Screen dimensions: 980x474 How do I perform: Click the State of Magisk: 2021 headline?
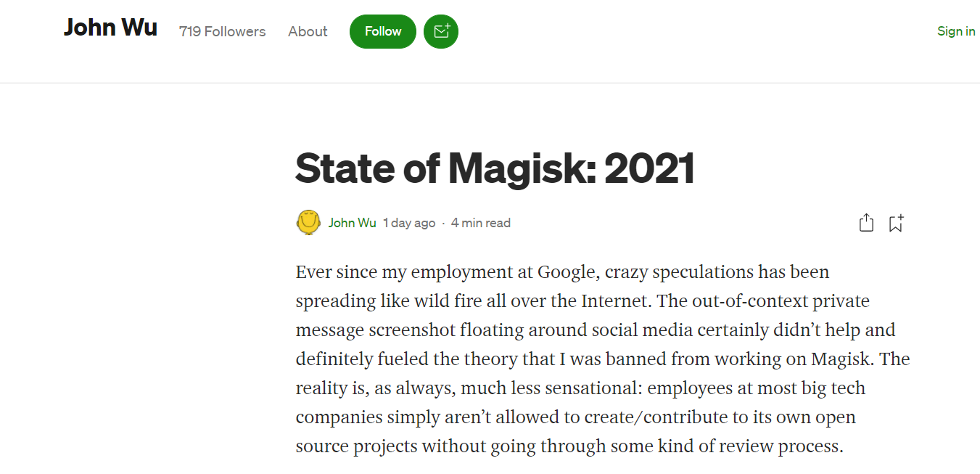pyautogui.click(x=495, y=168)
